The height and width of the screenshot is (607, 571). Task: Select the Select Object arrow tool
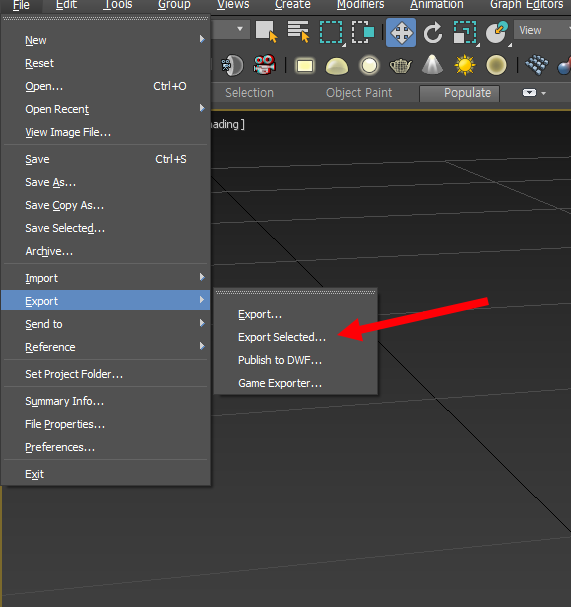point(267,32)
